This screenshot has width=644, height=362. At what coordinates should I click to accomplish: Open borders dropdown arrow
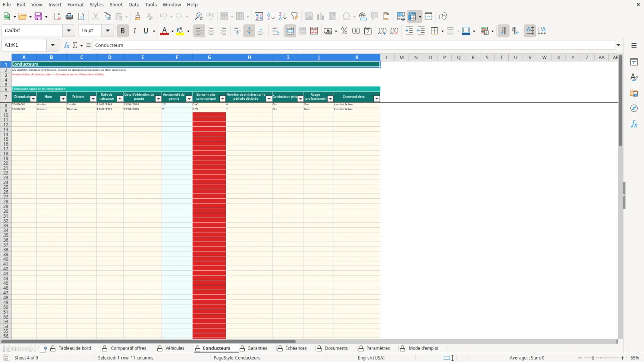442,31
